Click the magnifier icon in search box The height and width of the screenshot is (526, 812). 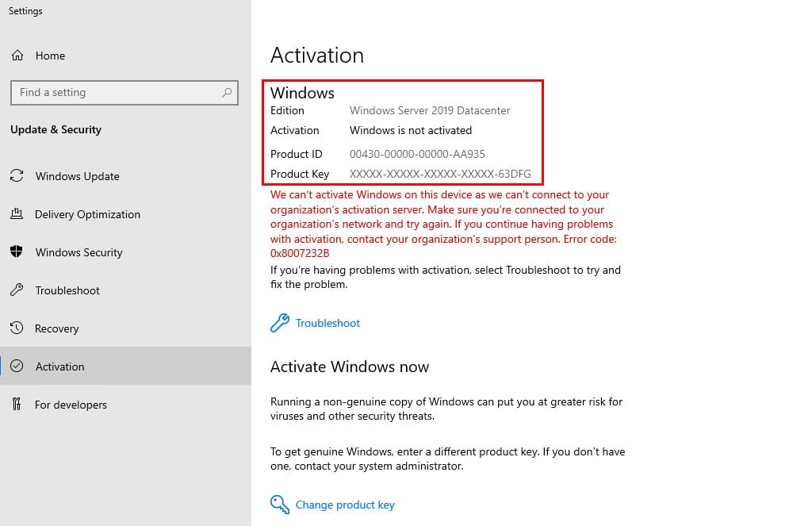[226, 93]
